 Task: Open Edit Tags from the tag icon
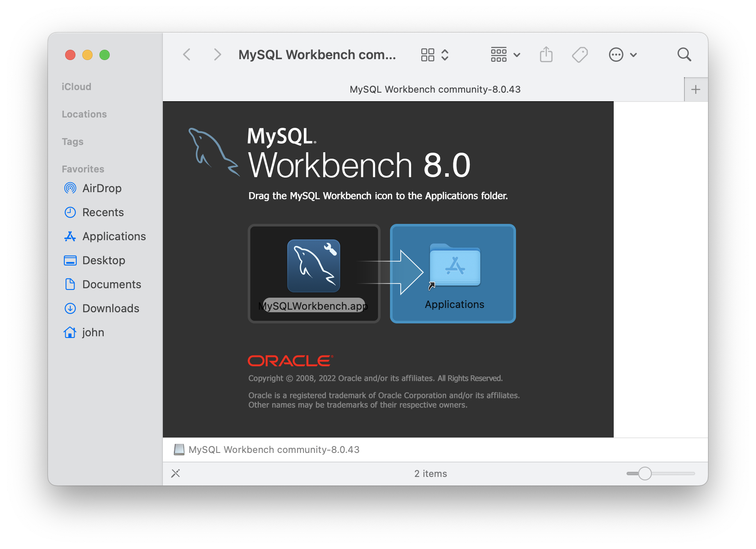(580, 54)
